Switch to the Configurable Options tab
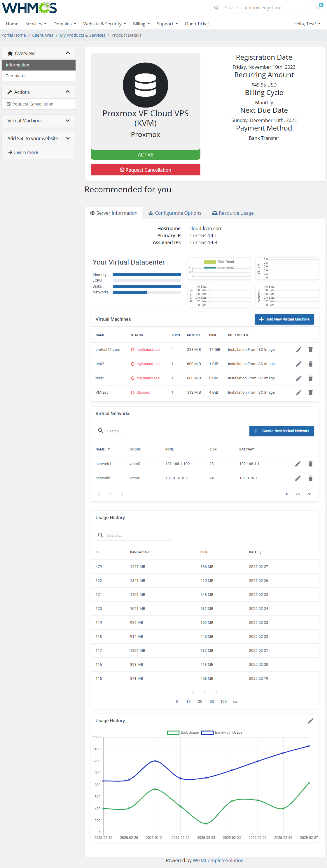This screenshot has width=327, height=868. click(x=175, y=213)
